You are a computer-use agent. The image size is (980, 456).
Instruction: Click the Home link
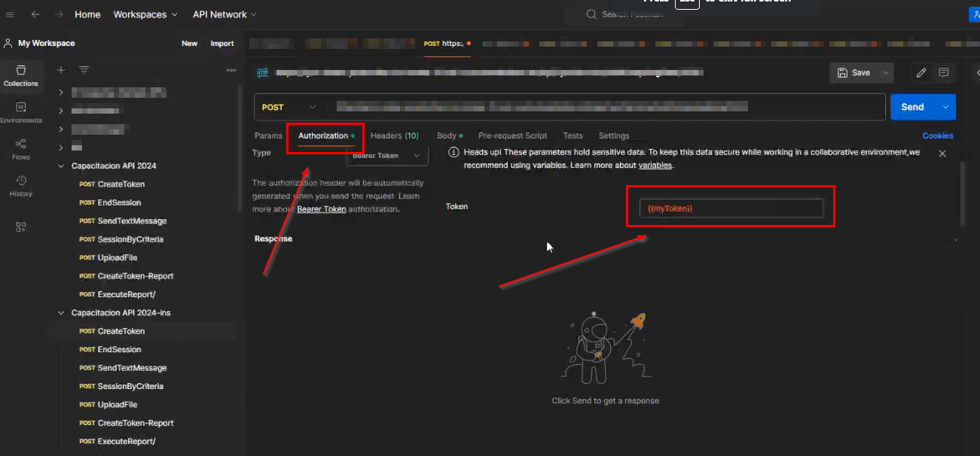click(87, 14)
